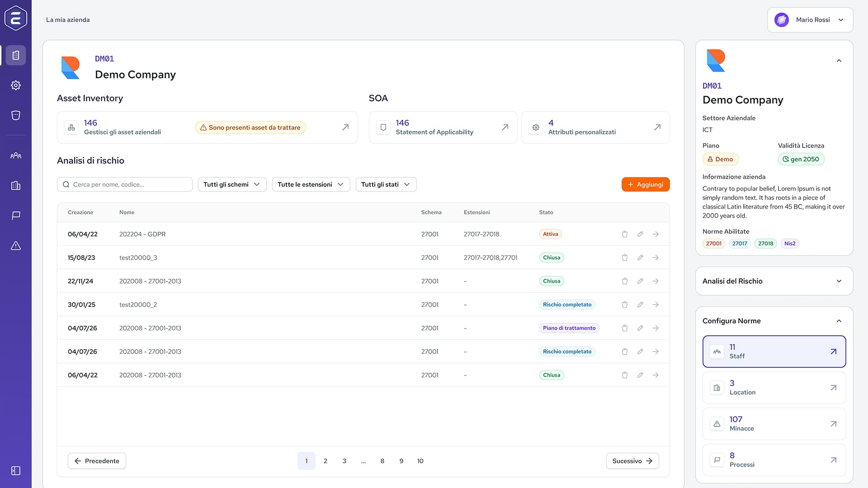Screen dimensions: 868x488
Task: Open Asset Inventory via its arrow icon
Action: tap(345, 127)
